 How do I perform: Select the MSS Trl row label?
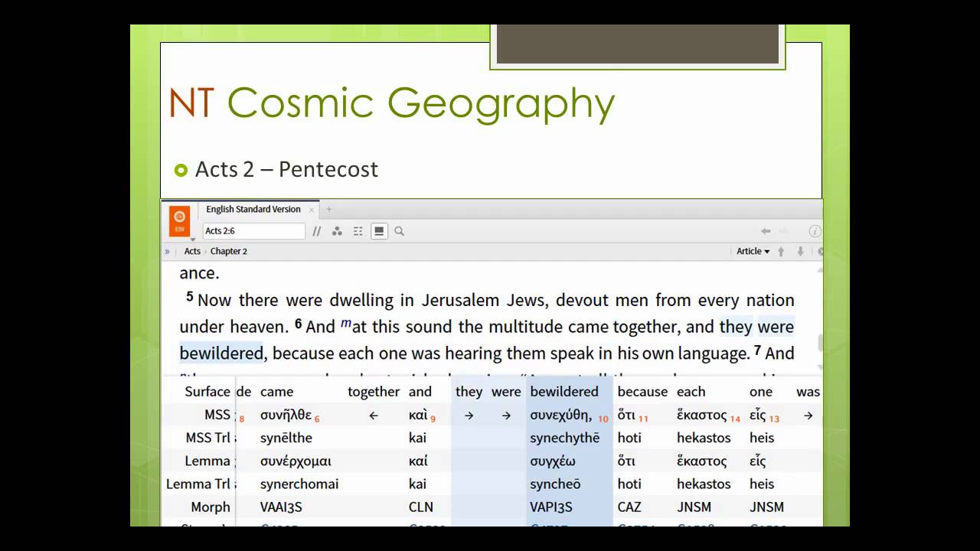[x=207, y=438]
